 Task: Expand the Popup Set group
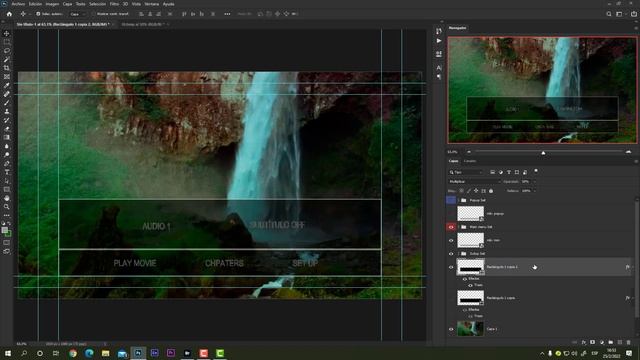pos(458,200)
